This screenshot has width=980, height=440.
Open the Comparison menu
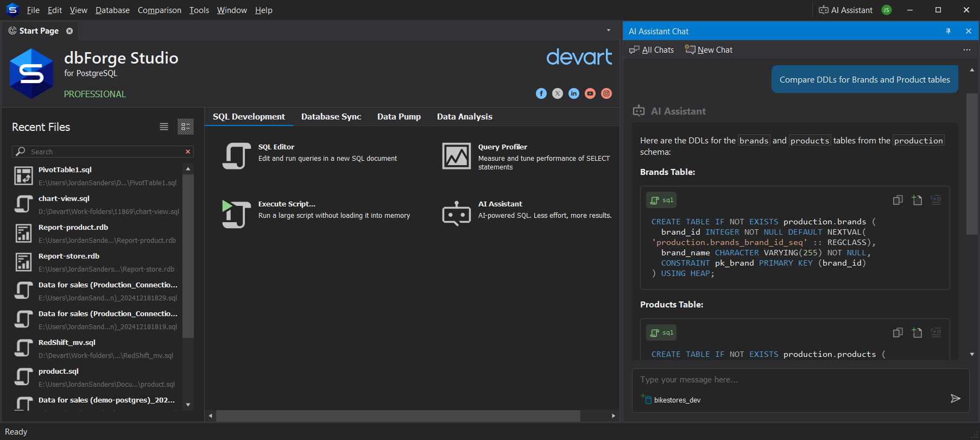[x=159, y=10]
